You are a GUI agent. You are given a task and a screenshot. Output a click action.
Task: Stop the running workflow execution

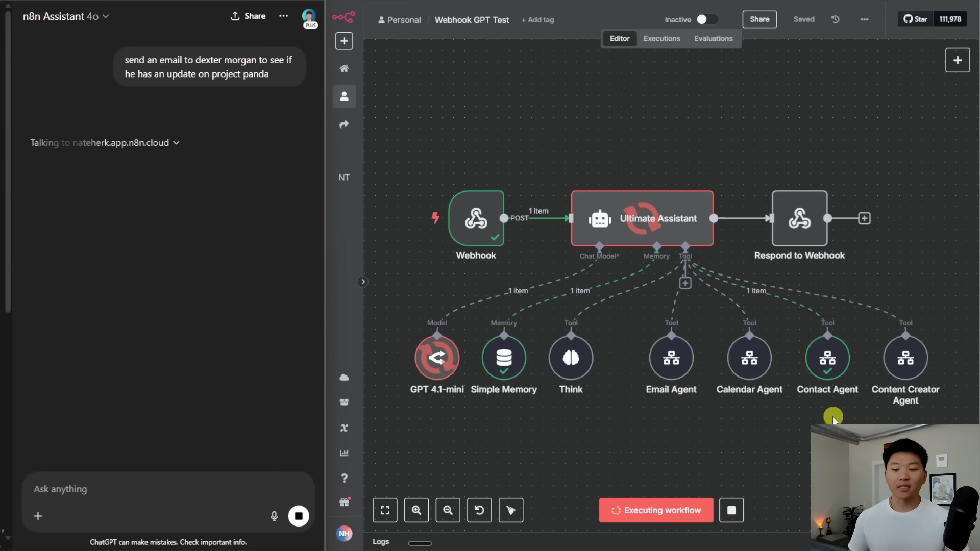(x=731, y=510)
